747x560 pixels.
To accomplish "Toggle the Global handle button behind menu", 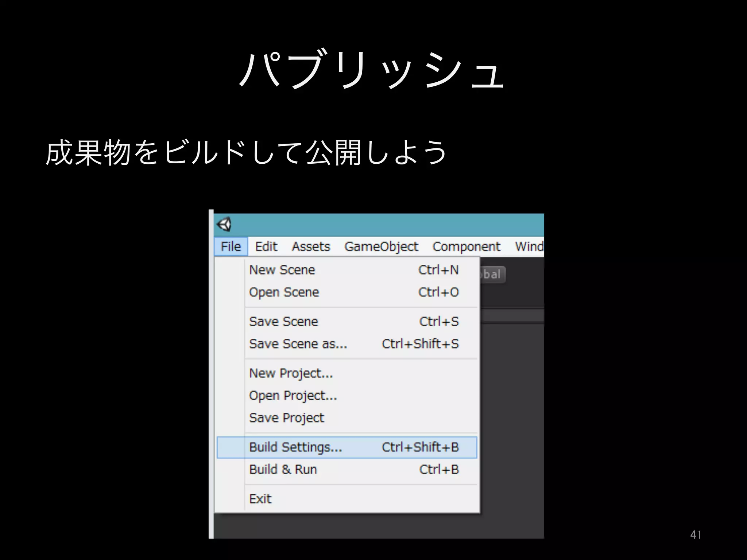I will 493,275.
